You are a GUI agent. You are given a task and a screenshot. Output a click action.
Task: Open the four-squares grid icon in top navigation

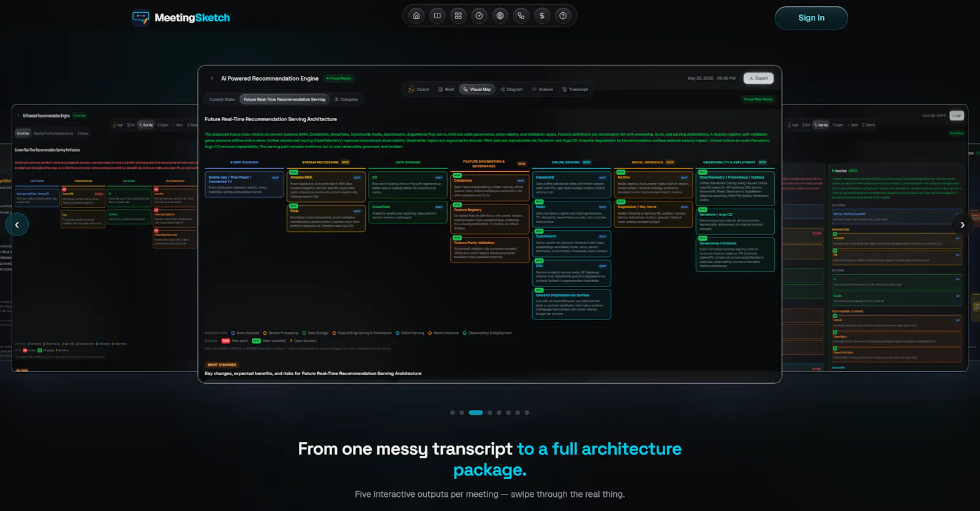pos(458,16)
